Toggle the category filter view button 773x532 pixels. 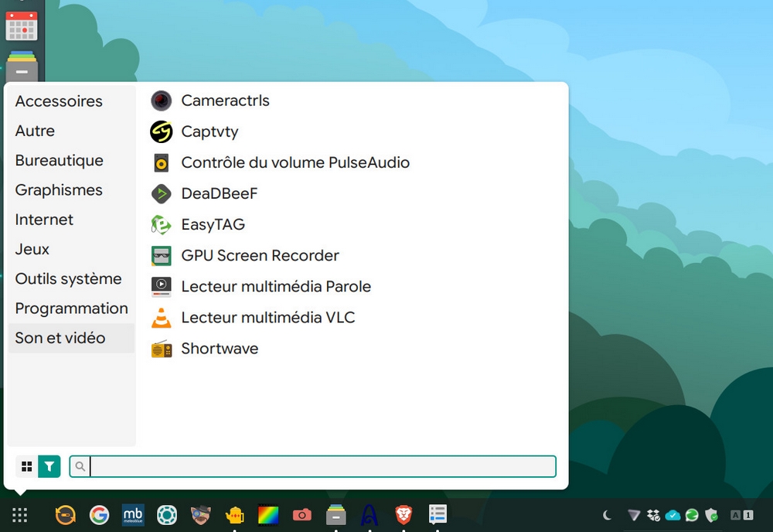point(49,466)
